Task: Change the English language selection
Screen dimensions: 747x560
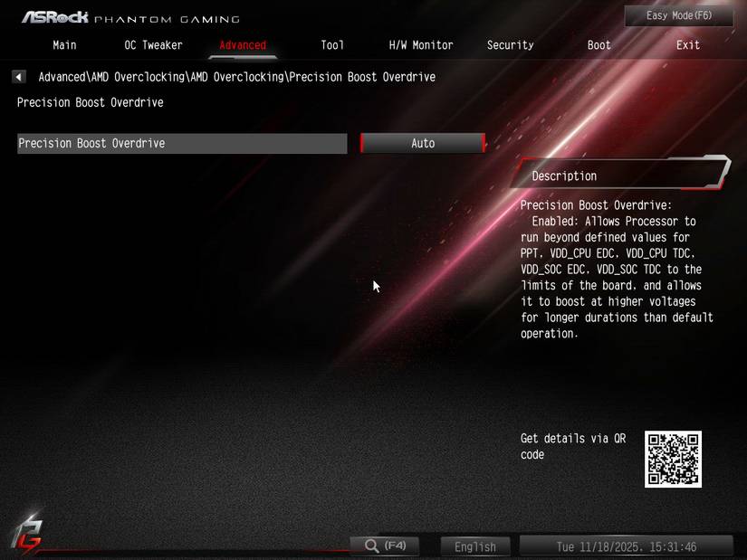Action: 475,546
